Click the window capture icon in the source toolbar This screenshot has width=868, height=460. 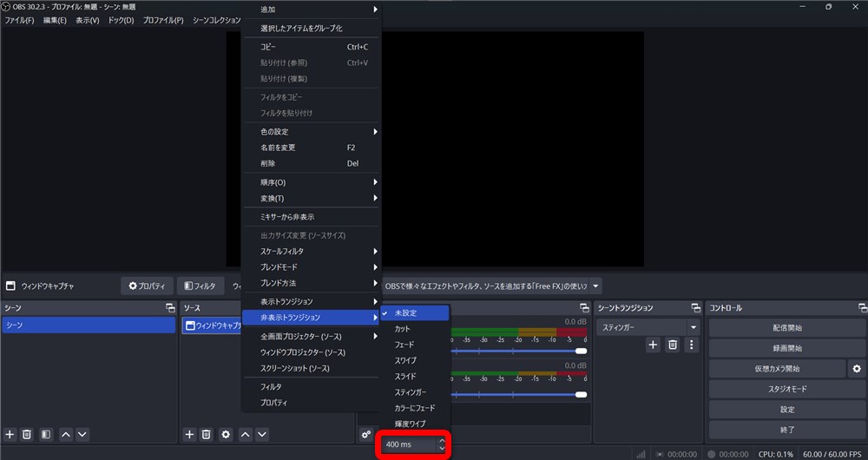click(10, 286)
